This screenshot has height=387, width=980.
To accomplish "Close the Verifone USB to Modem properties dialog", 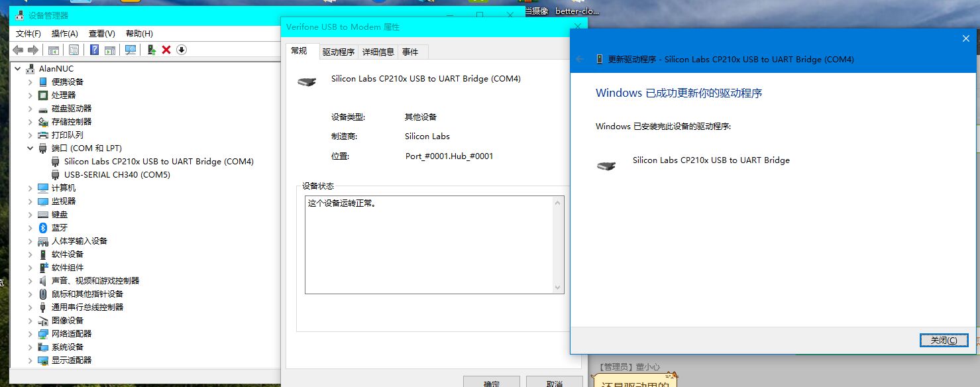I will pos(577,27).
